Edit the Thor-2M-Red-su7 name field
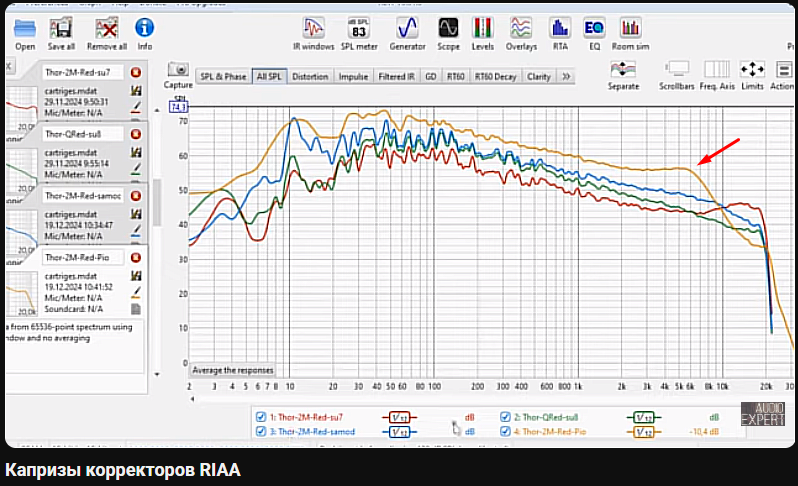Screen dimensions: 798x486 tap(83, 72)
